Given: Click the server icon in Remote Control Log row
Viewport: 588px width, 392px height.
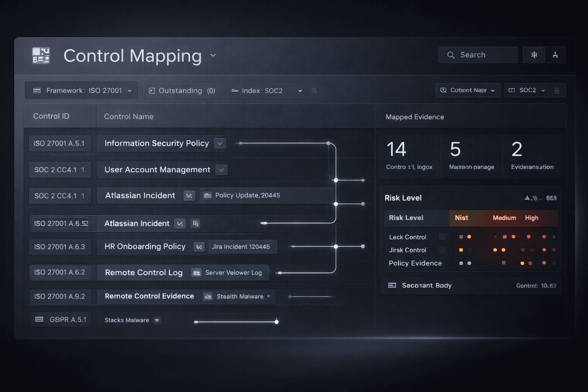Looking at the screenshot, I should point(196,273).
